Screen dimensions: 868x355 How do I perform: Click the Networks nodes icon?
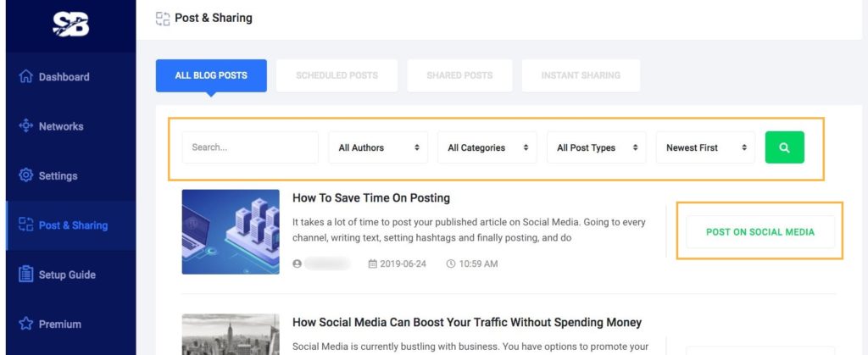click(26, 126)
